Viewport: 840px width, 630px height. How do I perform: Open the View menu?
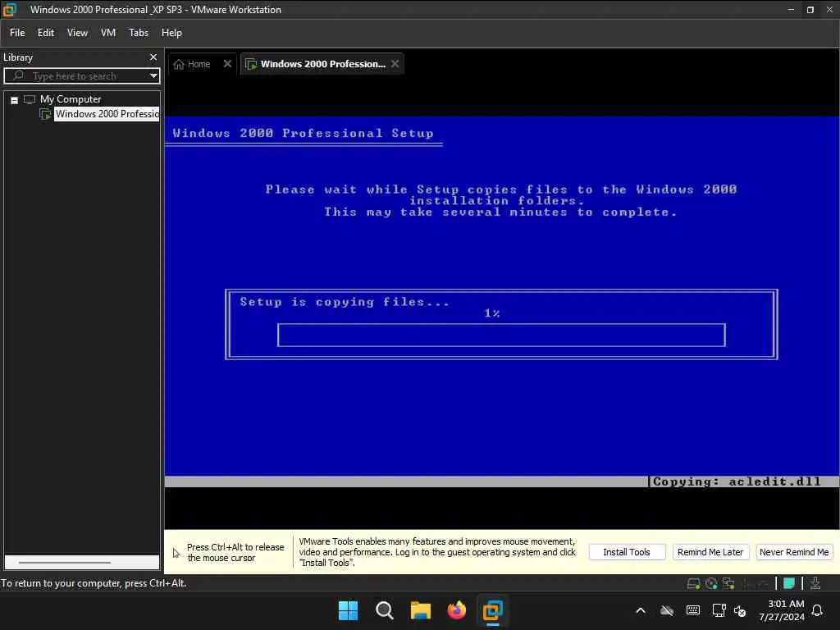pyautogui.click(x=77, y=33)
